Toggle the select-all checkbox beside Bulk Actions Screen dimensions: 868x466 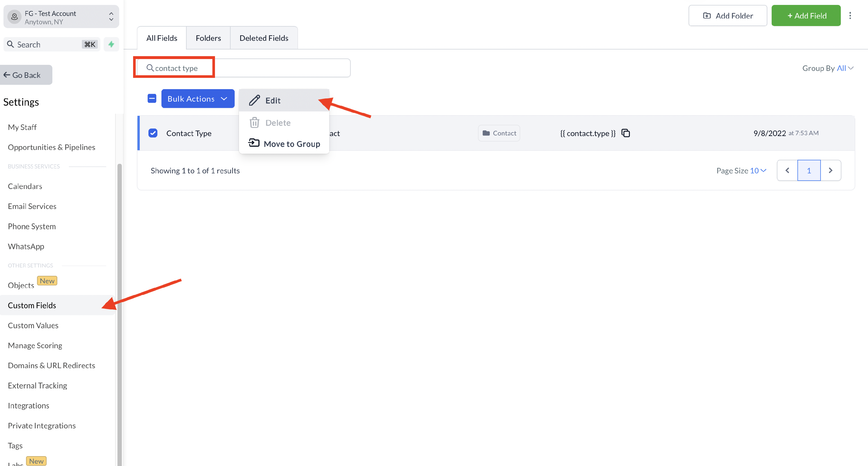pos(152,98)
